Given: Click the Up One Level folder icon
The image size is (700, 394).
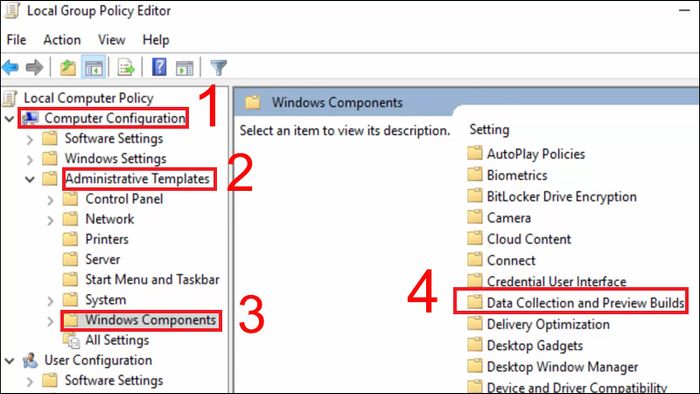Looking at the screenshot, I should coord(68,68).
